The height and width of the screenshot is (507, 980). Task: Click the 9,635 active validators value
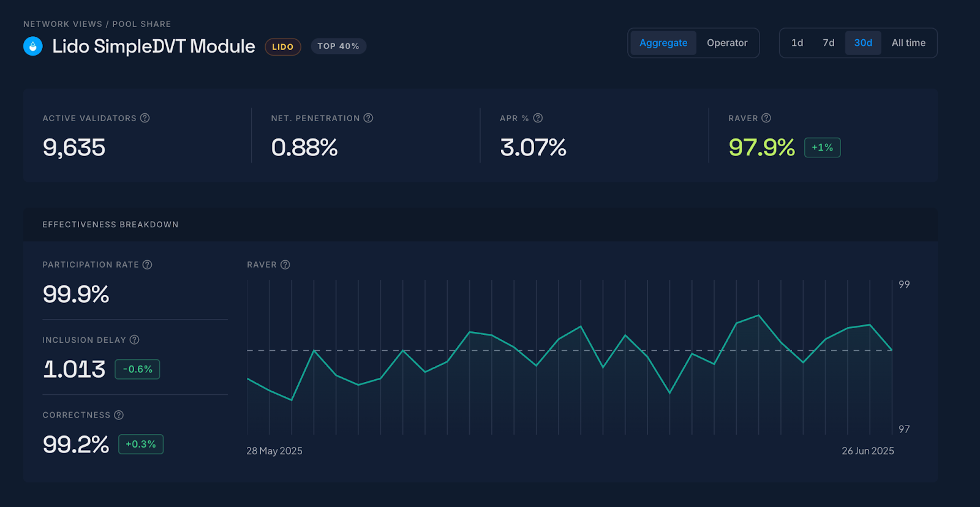pos(74,148)
